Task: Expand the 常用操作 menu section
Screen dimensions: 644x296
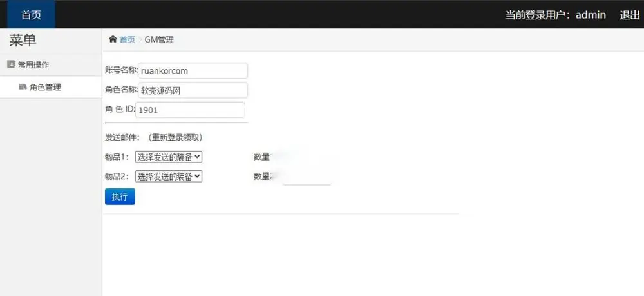Action: pyautogui.click(x=51, y=65)
